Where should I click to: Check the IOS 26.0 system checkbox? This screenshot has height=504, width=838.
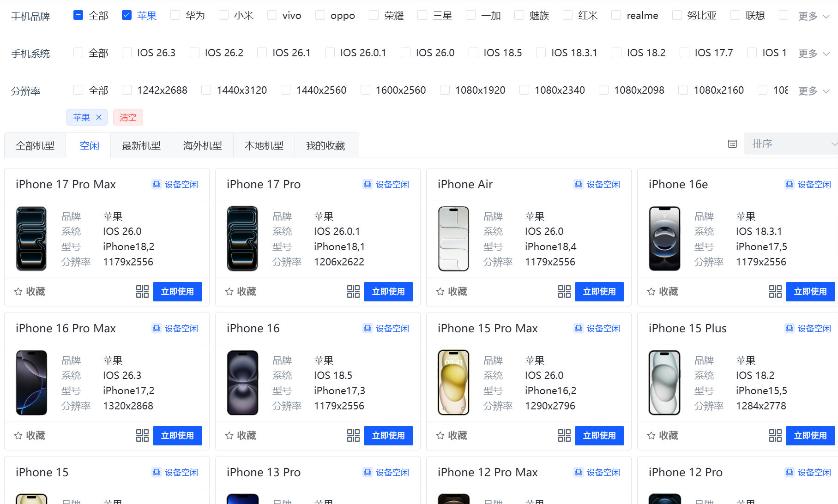(x=405, y=53)
